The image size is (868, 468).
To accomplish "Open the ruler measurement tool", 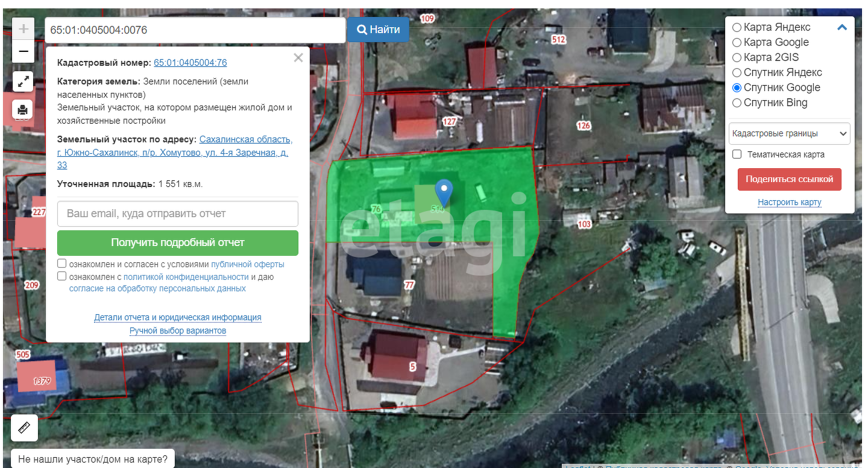I will click(24, 428).
